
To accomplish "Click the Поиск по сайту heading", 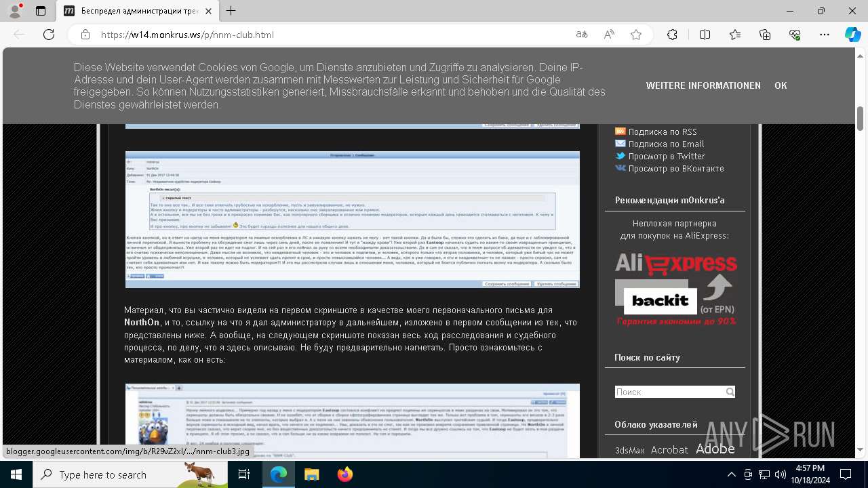I will pos(647,357).
